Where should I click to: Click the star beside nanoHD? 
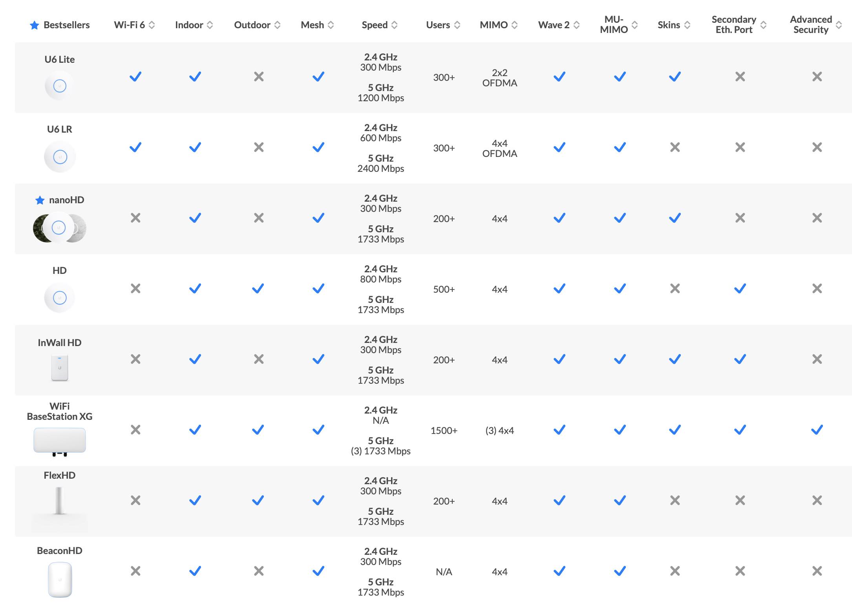[x=40, y=200]
